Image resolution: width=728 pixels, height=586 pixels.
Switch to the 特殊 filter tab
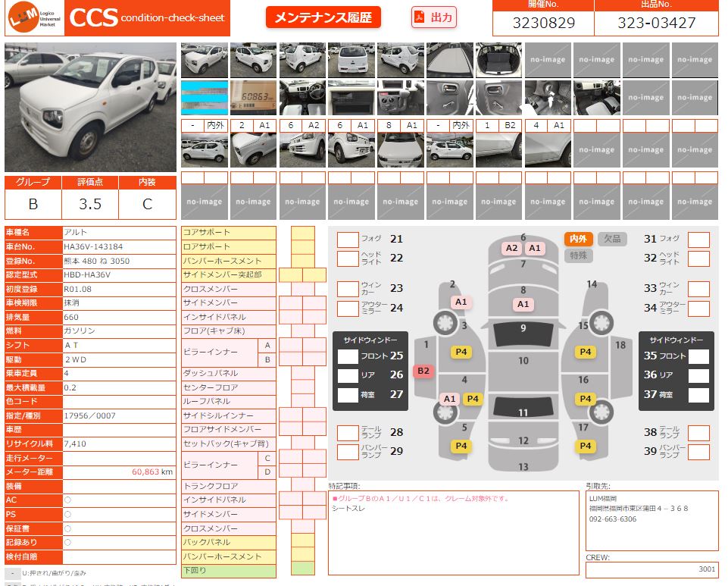(578, 255)
